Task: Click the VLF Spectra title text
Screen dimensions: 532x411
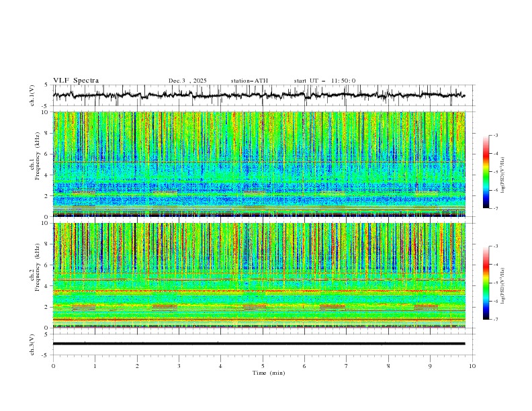Action: [x=76, y=81]
